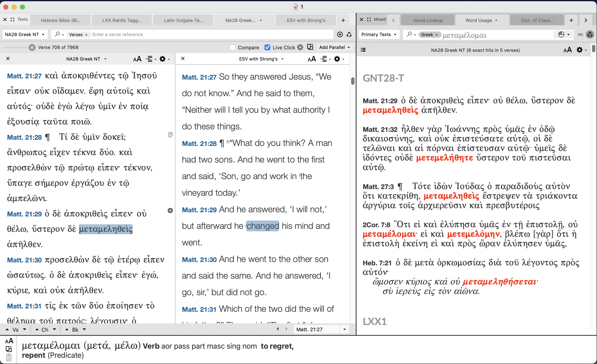This screenshot has height=364, width=597.
Task: Click the Matt. 21:30 verse reference in NA28
Action: tap(24, 260)
